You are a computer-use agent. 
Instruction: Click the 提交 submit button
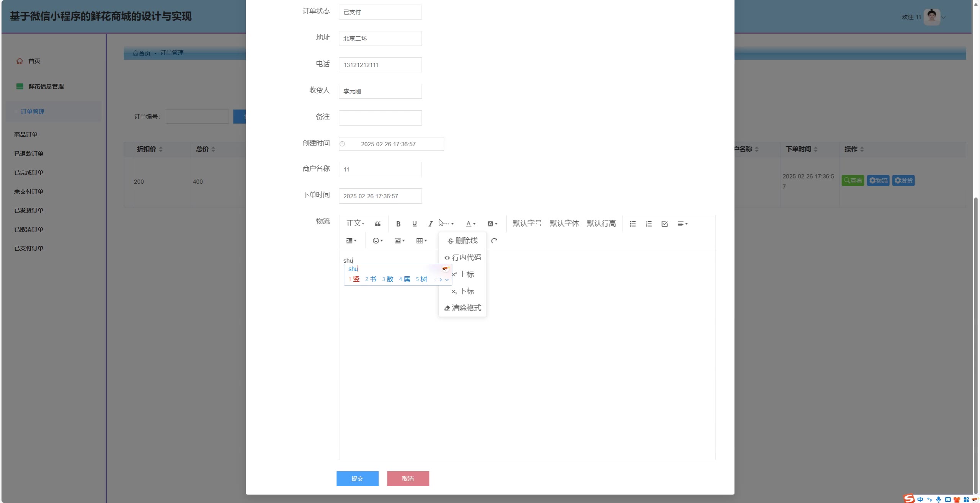point(357,479)
